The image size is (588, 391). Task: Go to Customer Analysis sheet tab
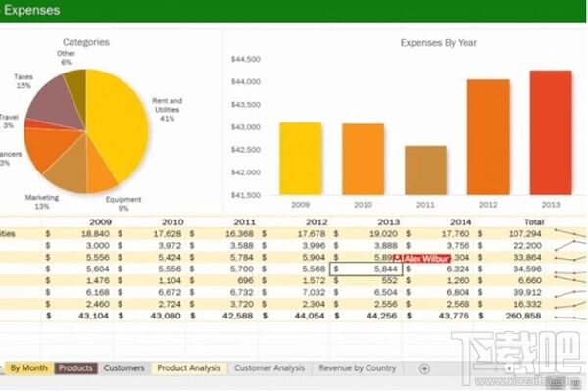pos(269,368)
